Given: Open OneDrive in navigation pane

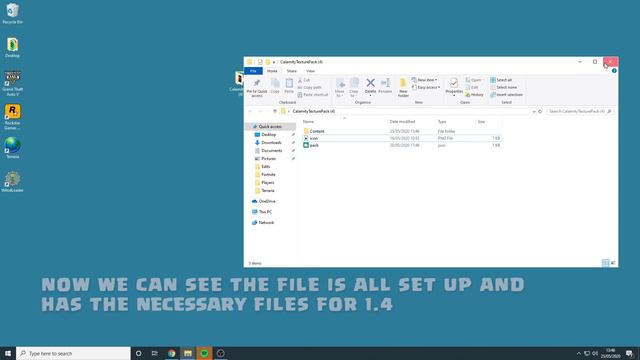Looking at the screenshot, I should (x=267, y=201).
